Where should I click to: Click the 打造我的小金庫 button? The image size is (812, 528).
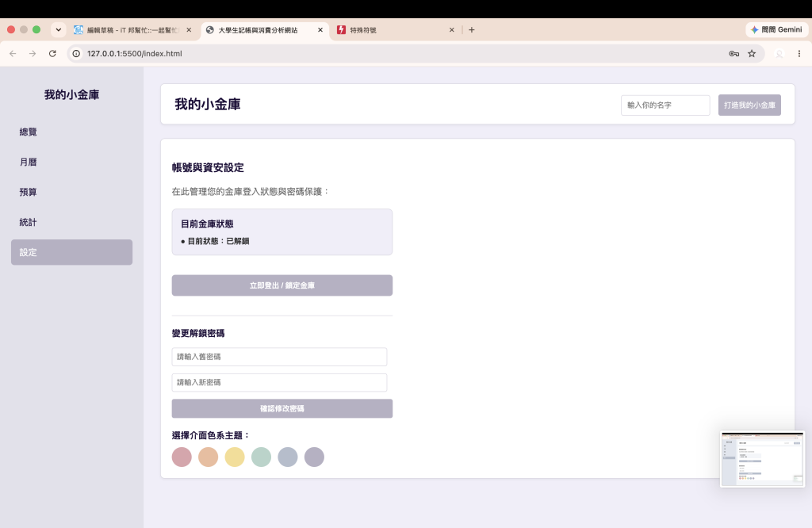coord(749,105)
